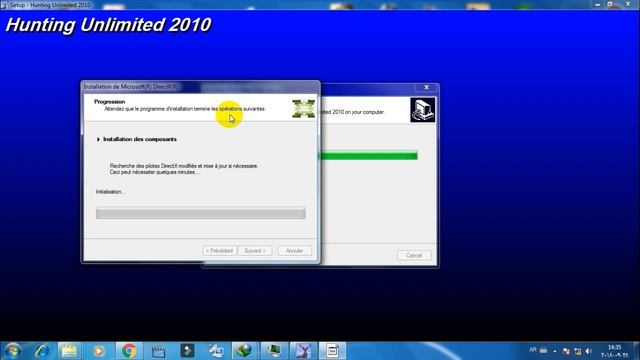Click the Précédent button in DirectX installer

coord(220,251)
